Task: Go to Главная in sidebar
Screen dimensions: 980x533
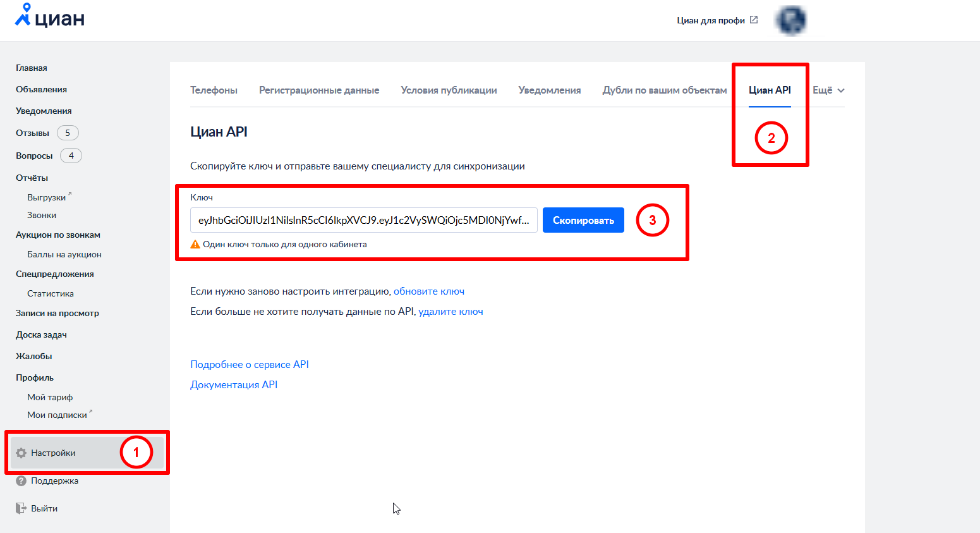Action: (32, 68)
